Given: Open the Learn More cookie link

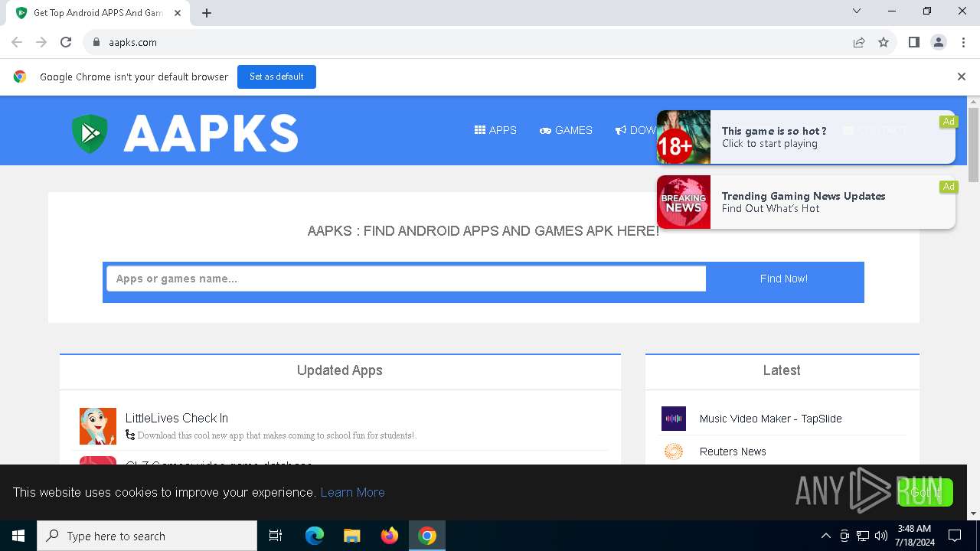Looking at the screenshot, I should click(x=352, y=492).
